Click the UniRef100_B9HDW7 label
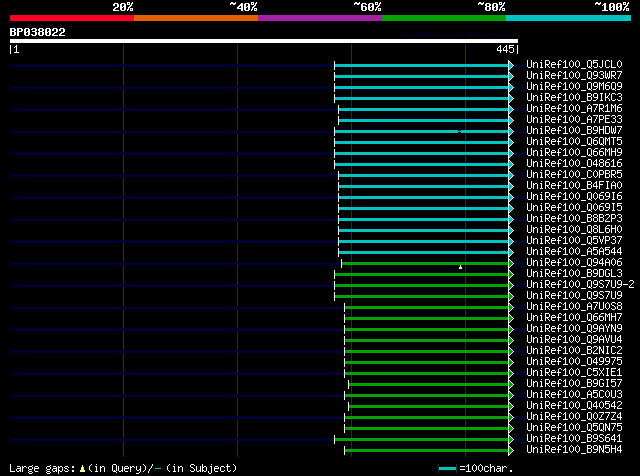Viewport: 640px width, 476px height. pos(574,131)
